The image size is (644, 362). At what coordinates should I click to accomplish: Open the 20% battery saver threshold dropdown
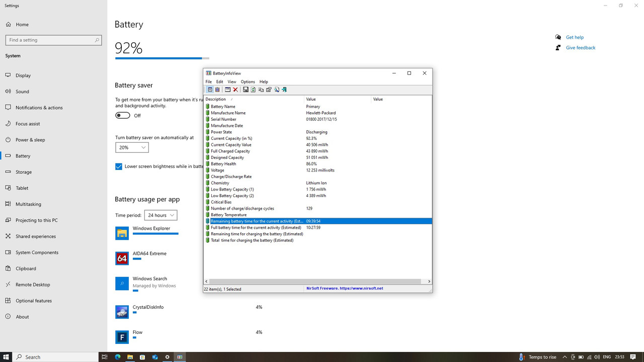132,147
